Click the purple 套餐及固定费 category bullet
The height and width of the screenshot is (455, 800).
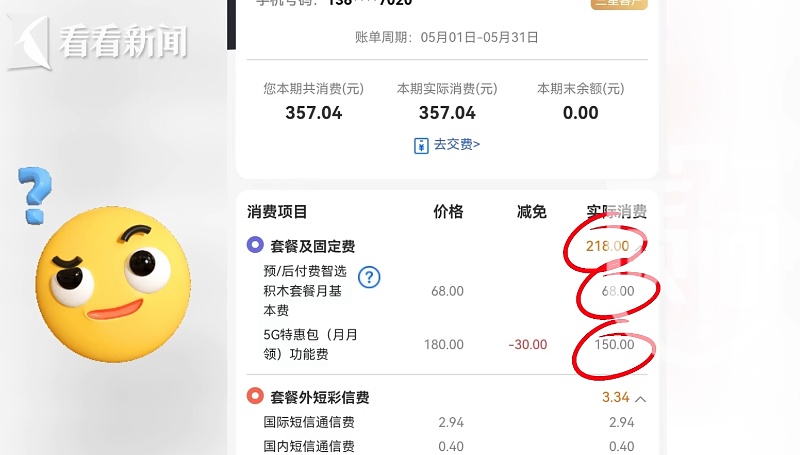click(x=255, y=245)
